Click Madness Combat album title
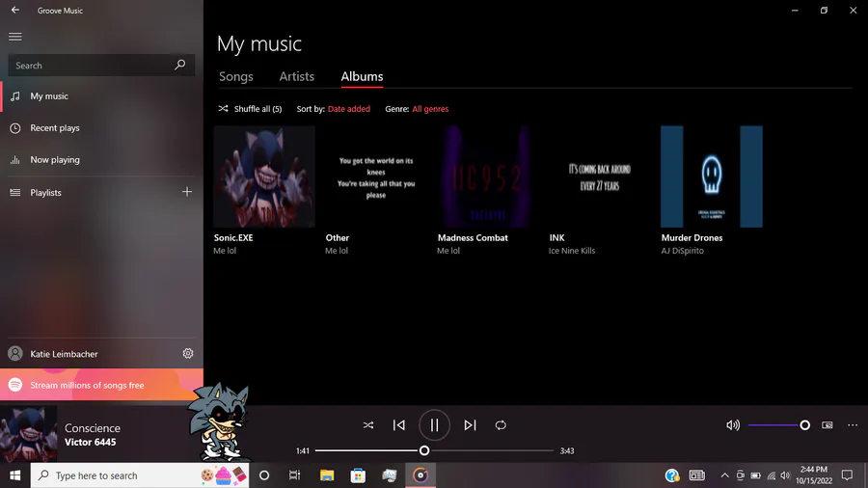Screen dimensions: 868x488 (473, 238)
